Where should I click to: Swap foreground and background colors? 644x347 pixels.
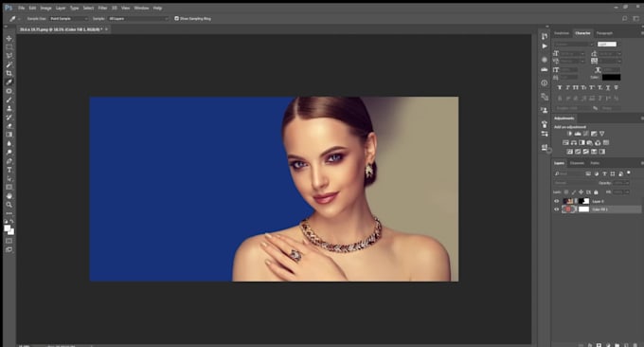point(12,221)
